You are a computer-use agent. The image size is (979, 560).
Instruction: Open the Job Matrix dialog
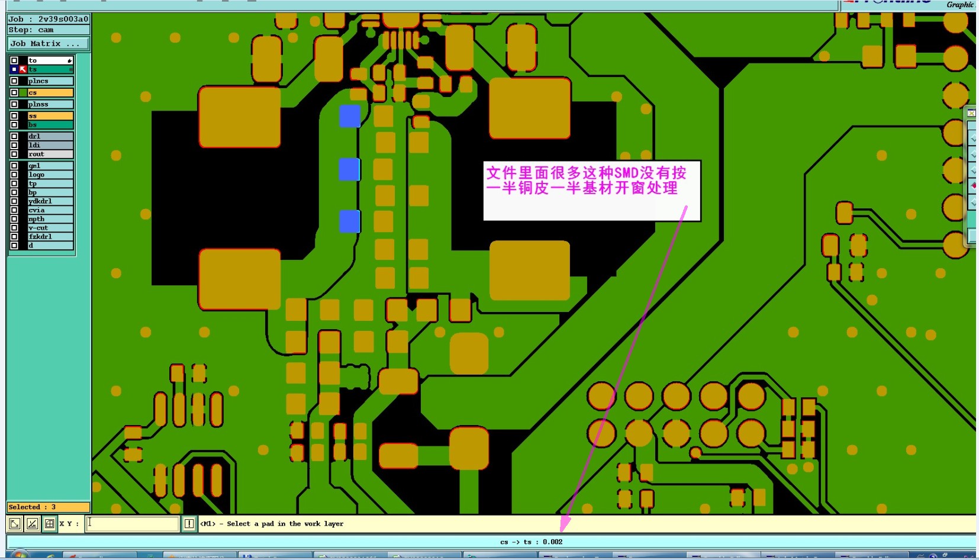coord(48,44)
